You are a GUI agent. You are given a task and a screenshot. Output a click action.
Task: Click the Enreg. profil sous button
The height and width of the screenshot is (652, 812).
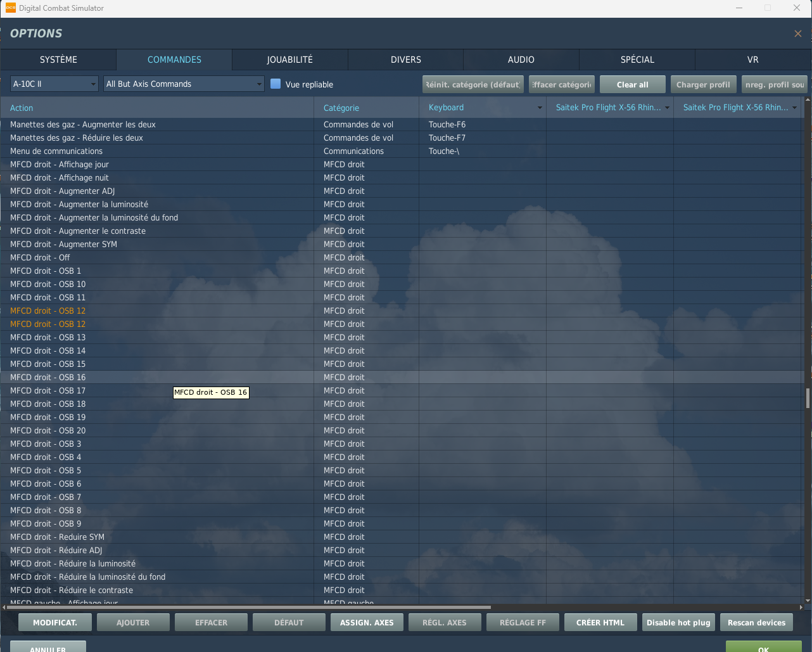(775, 84)
